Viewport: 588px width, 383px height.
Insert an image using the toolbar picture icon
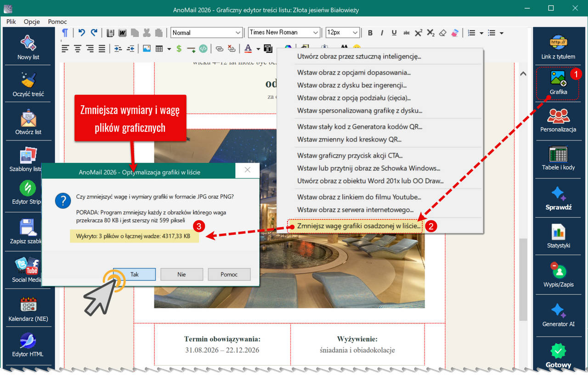pos(147,48)
